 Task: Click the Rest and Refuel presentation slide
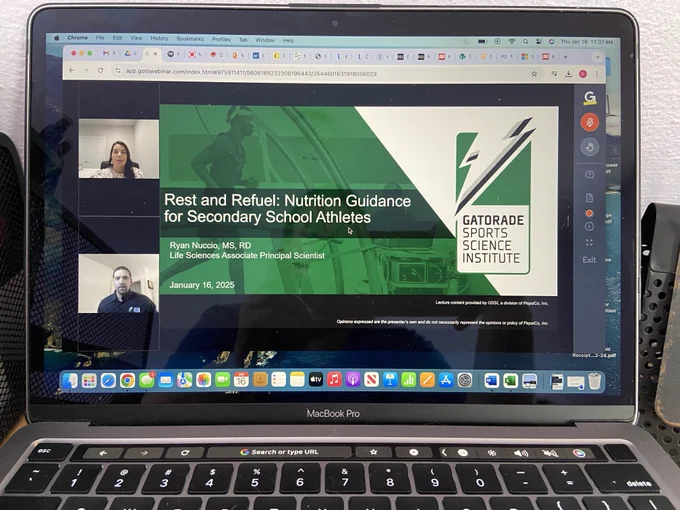[x=359, y=200]
